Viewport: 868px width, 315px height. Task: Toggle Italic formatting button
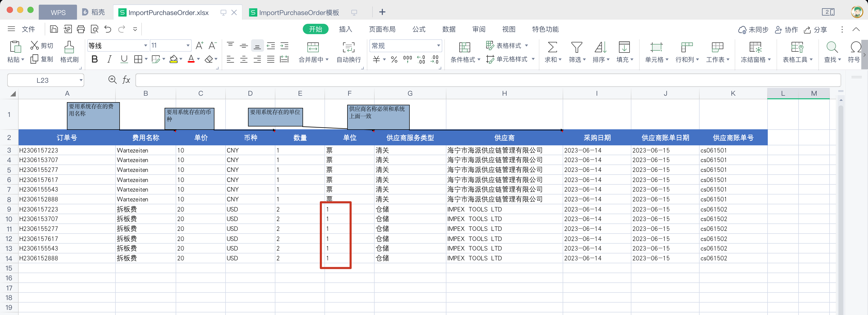click(x=109, y=59)
